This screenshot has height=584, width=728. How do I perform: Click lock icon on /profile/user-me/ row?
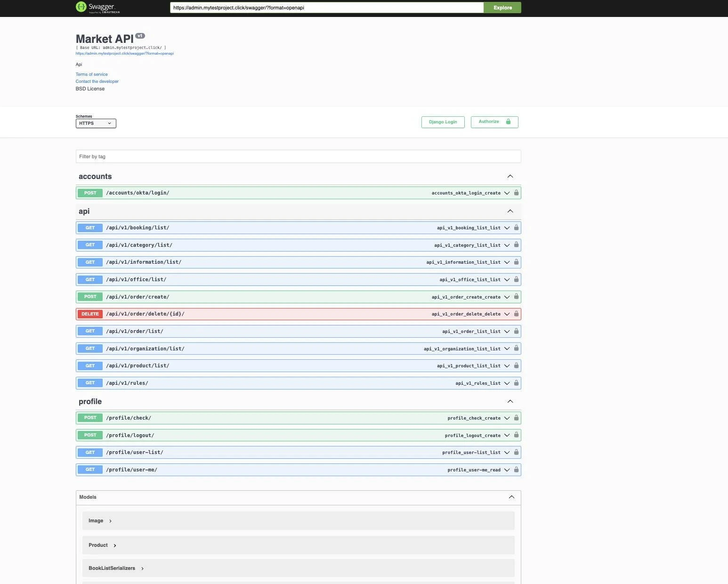pyautogui.click(x=516, y=470)
